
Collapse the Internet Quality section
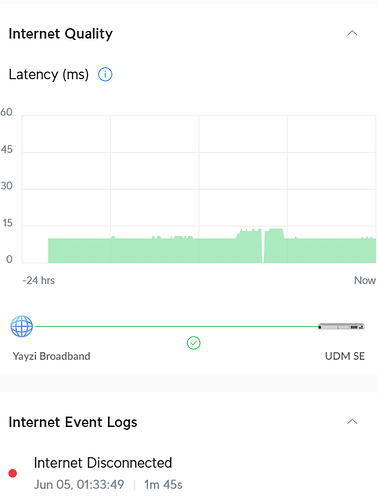tap(352, 33)
